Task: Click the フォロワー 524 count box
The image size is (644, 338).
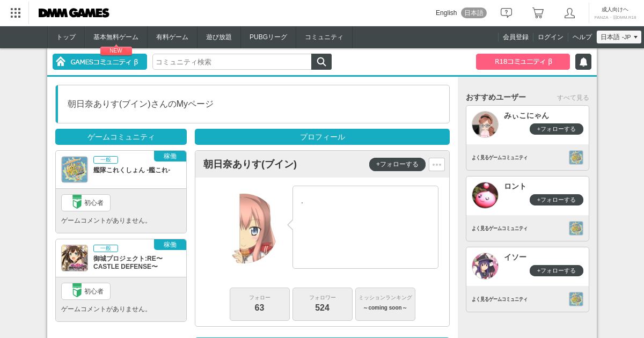Action: coord(323,304)
